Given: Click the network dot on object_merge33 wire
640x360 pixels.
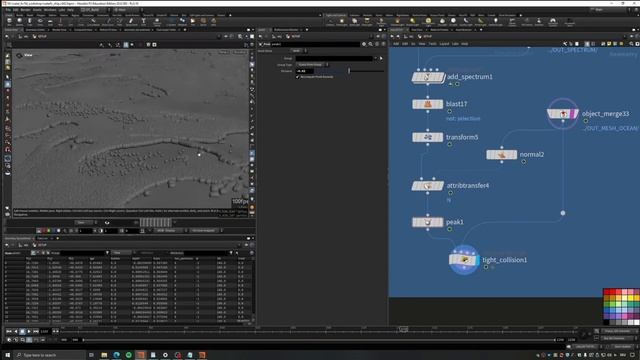Looking at the screenshot, I should point(563,213).
